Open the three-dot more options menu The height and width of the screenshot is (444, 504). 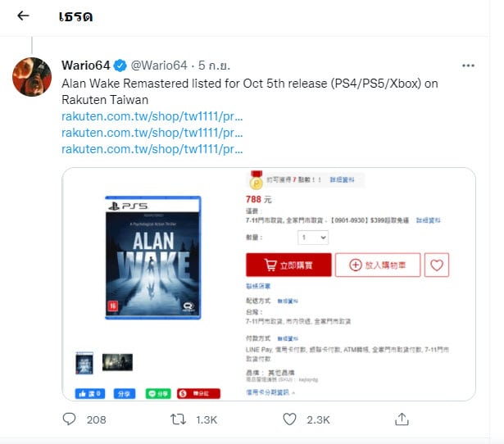point(468,66)
